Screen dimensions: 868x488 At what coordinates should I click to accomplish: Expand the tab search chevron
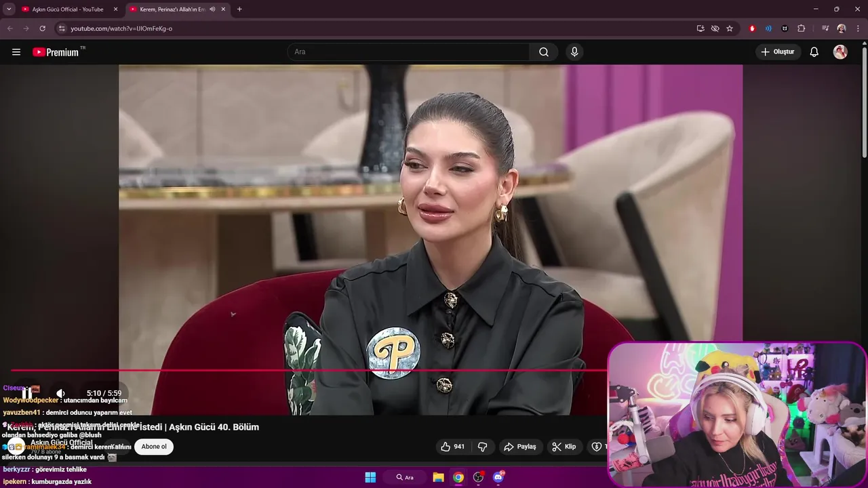coord(9,9)
